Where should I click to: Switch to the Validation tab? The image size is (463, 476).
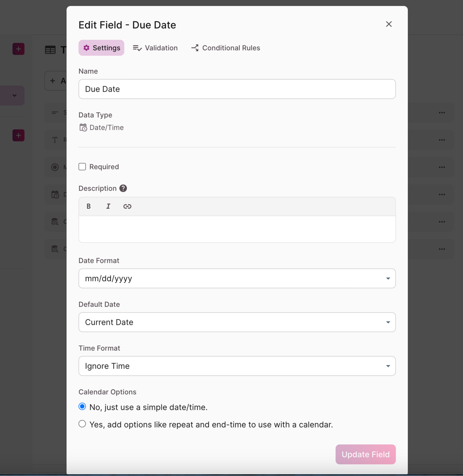155,48
